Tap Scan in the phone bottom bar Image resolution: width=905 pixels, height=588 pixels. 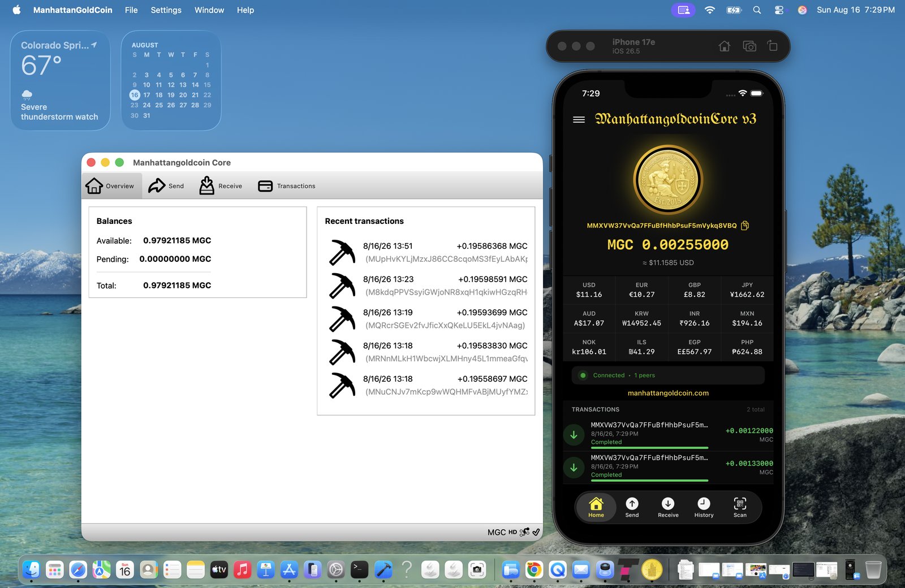click(740, 507)
